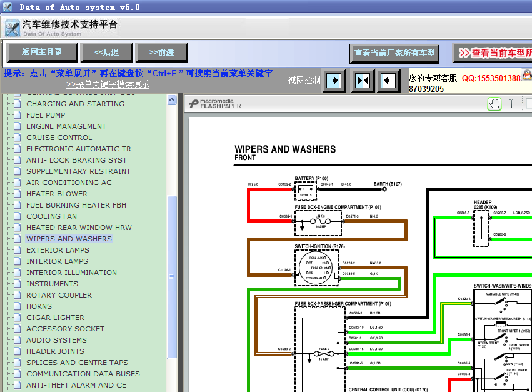Click the document icon beside FUEL PUMP
The image size is (532, 392).
point(18,114)
